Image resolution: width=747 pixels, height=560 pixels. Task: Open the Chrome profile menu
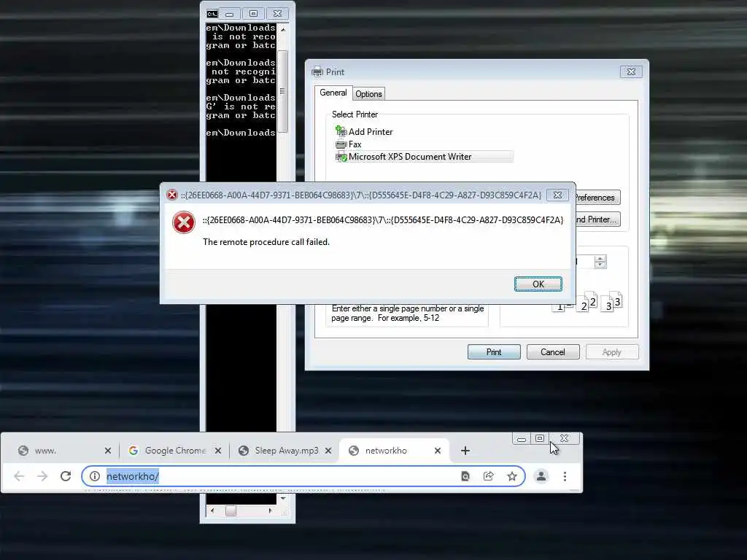point(541,476)
